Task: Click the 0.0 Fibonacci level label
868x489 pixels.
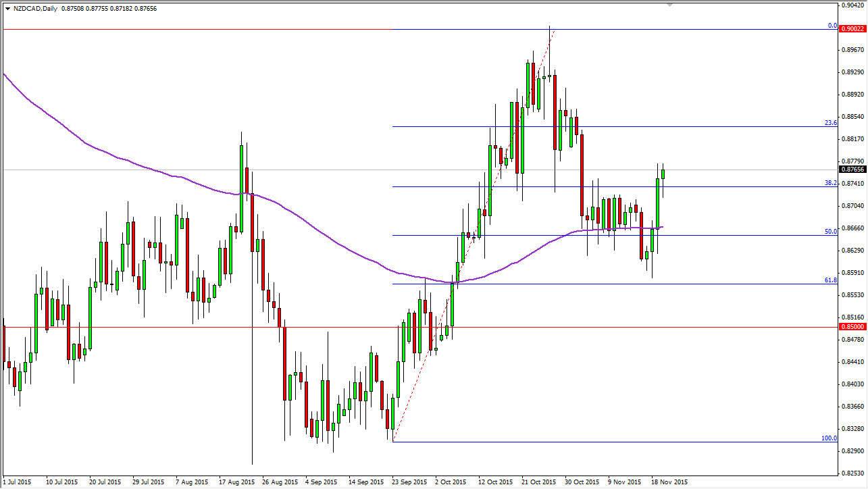Action: (831, 25)
